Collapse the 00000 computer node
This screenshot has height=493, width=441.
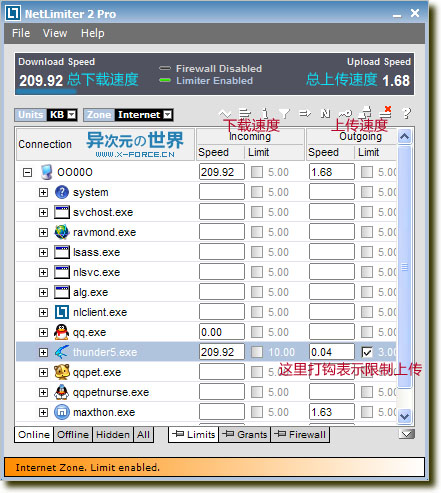click(x=27, y=172)
